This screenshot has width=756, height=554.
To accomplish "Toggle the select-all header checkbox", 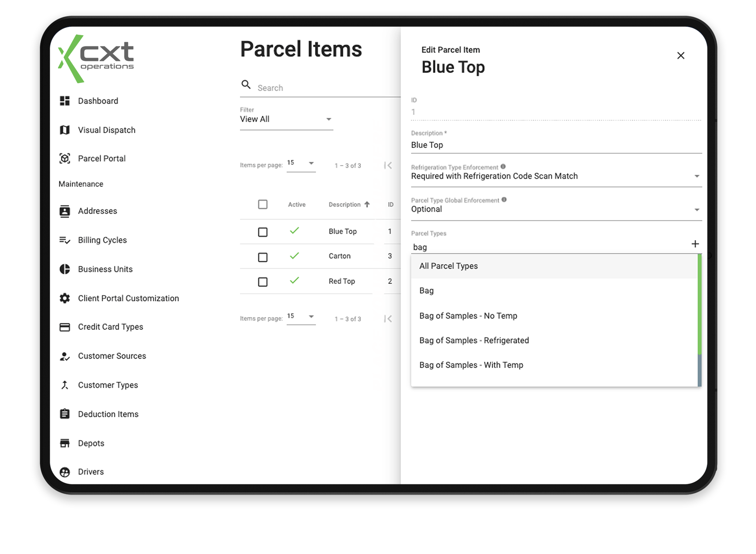I will coord(263,205).
